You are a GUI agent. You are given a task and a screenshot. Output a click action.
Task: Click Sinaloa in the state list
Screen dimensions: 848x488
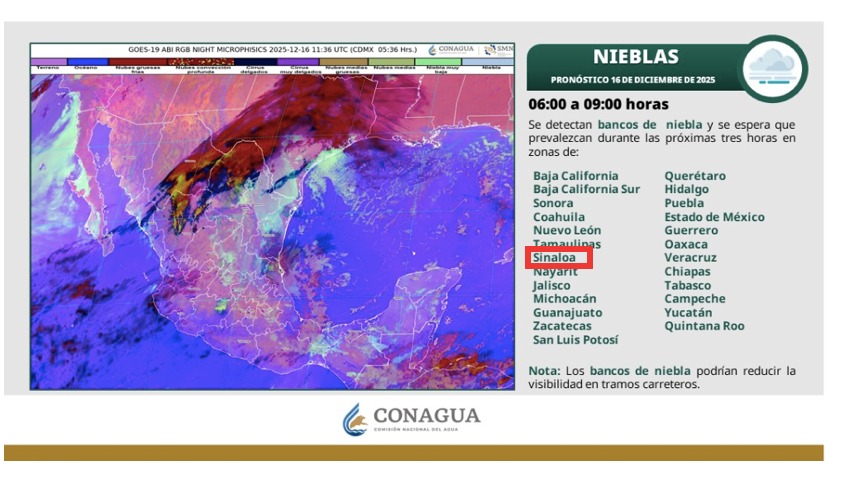coord(554,258)
